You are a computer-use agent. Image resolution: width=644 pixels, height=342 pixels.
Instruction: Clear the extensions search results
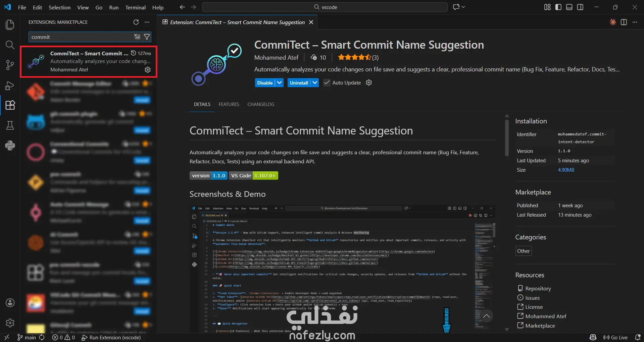coord(137,37)
